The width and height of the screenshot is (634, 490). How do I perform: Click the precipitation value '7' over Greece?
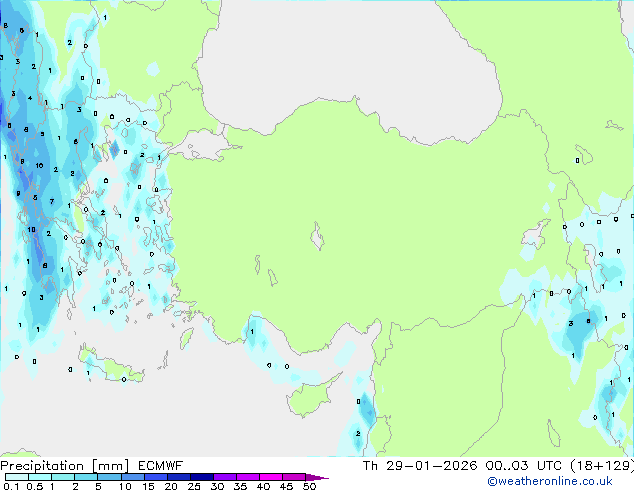pos(52,201)
